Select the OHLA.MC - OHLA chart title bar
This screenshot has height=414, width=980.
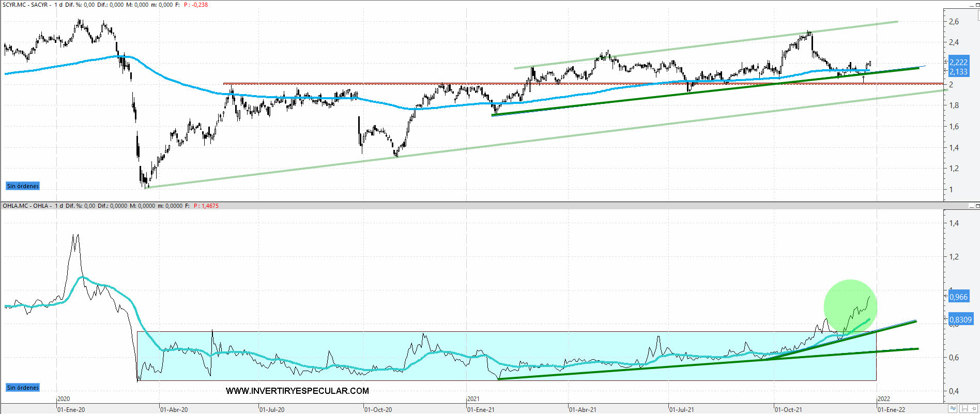(x=26, y=206)
